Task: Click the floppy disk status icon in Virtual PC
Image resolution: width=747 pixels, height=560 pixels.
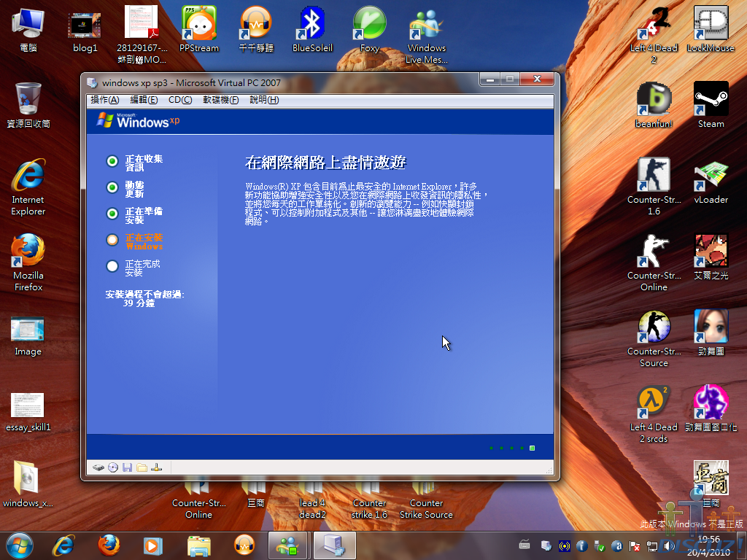Action: point(127,467)
